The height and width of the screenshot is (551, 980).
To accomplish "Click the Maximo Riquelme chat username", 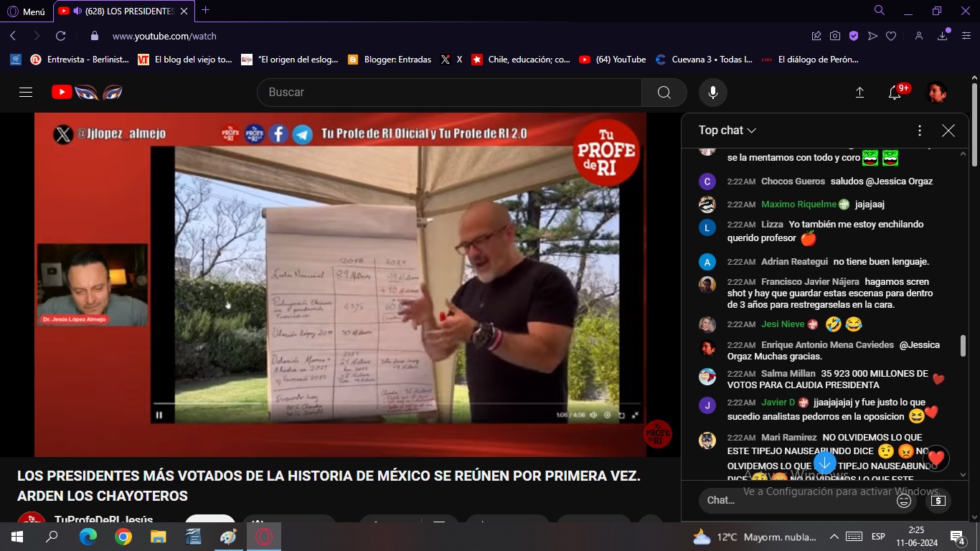I will tap(798, 204).
